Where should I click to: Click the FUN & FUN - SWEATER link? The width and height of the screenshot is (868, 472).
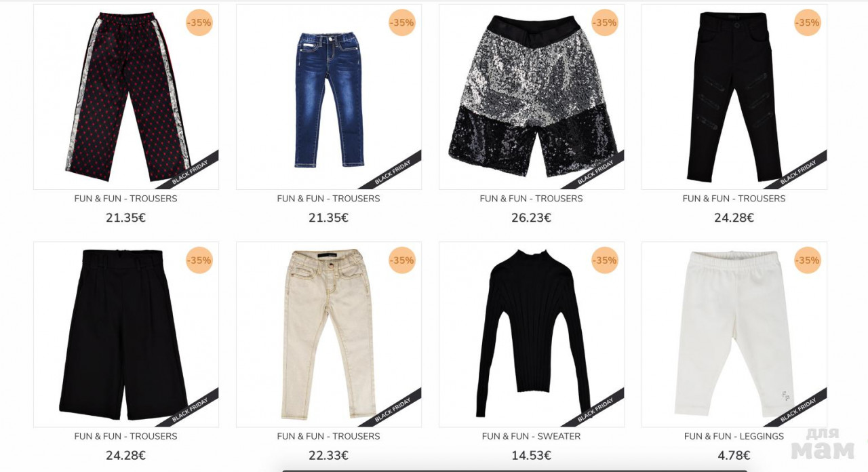pyautogui.click(x=532, y=436)
